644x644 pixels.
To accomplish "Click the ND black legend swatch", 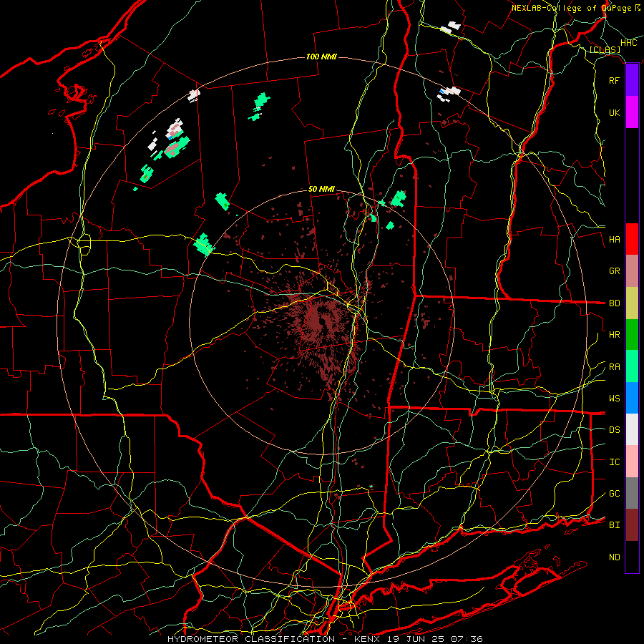I will 632,557.
